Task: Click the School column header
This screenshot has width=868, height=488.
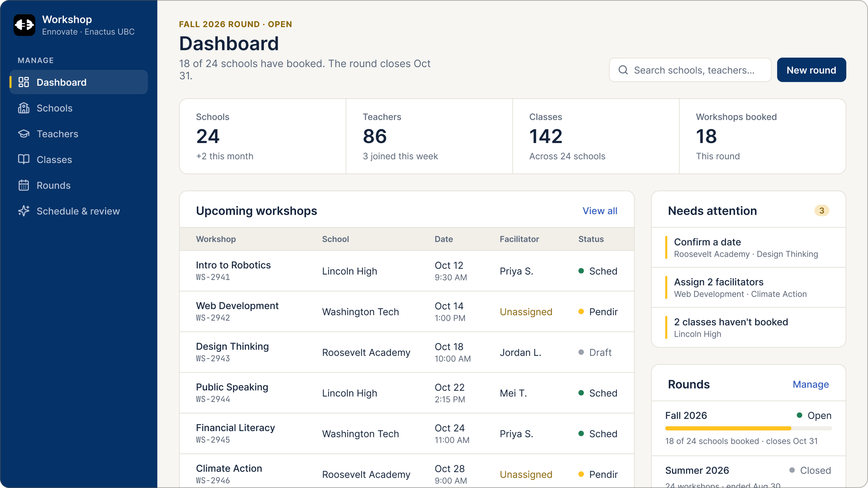Action: point(336,239)
